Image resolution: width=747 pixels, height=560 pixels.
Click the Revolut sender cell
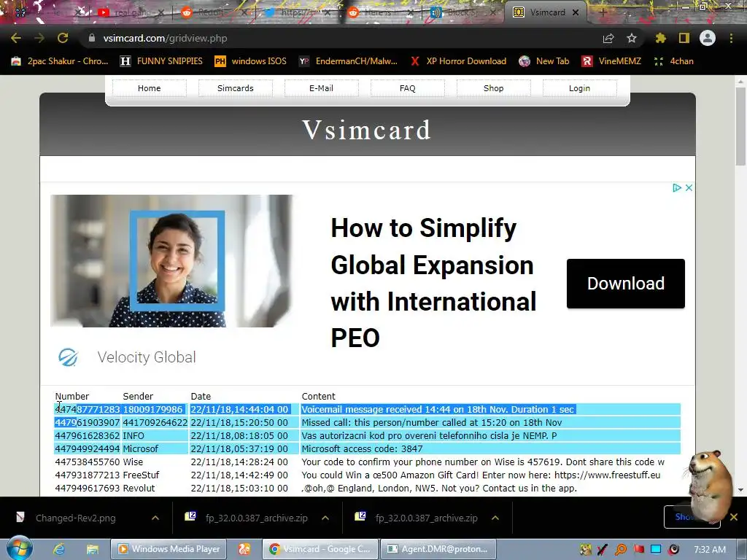[139, 488]
